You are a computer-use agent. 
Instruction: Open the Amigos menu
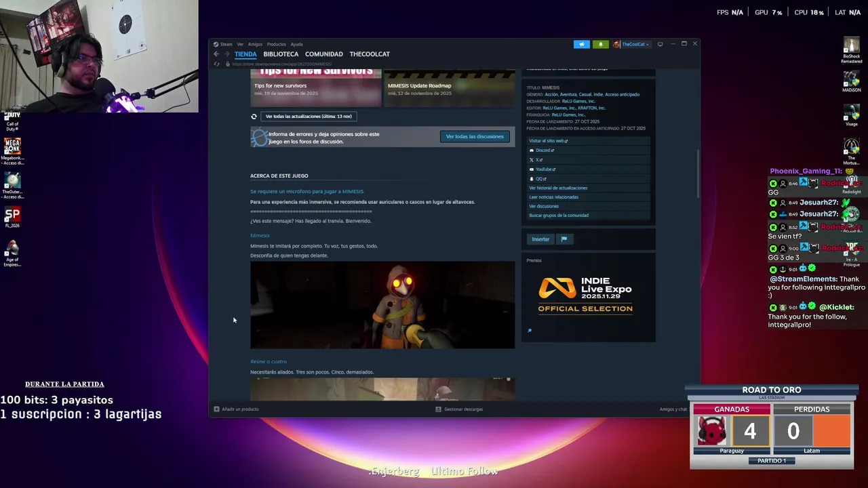255,44
